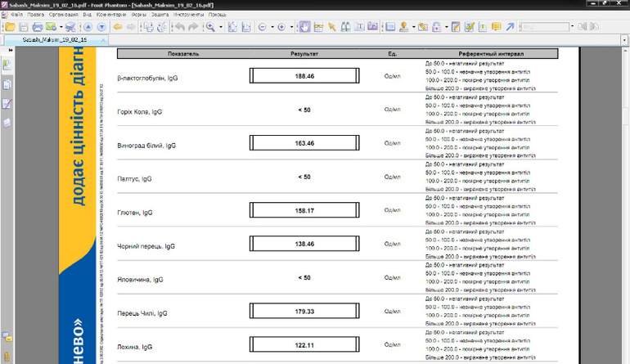Click the Open file folder icon
This screenshot has width=630, height=364.
[x=10, y=27]
